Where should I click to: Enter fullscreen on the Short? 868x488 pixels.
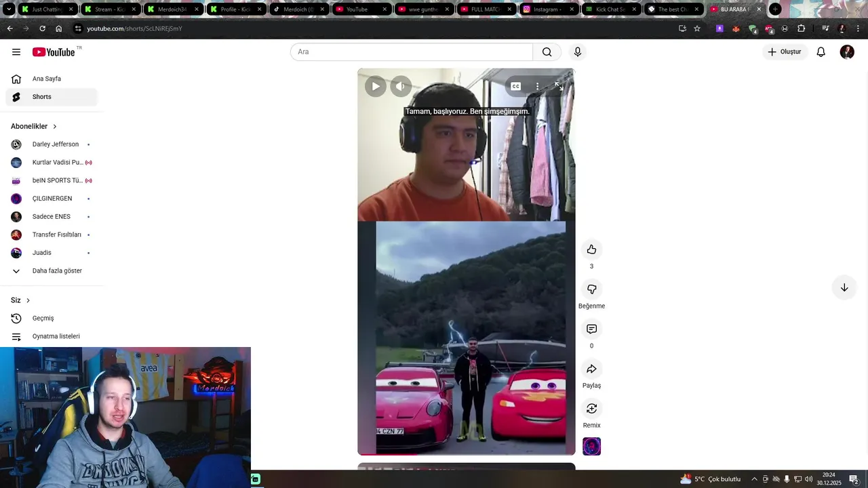pyautogui.click(x=559, y=86)
